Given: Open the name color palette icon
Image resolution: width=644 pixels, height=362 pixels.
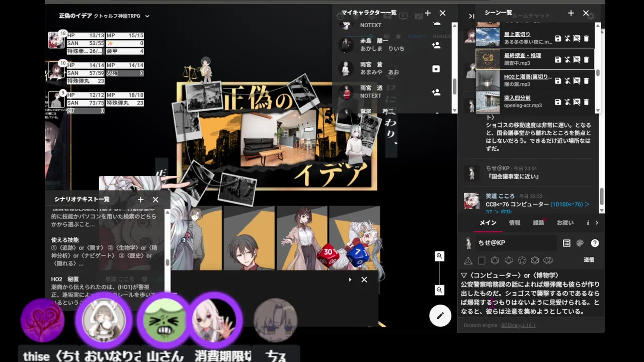Looking at the screenshot, I should [580, 243].
